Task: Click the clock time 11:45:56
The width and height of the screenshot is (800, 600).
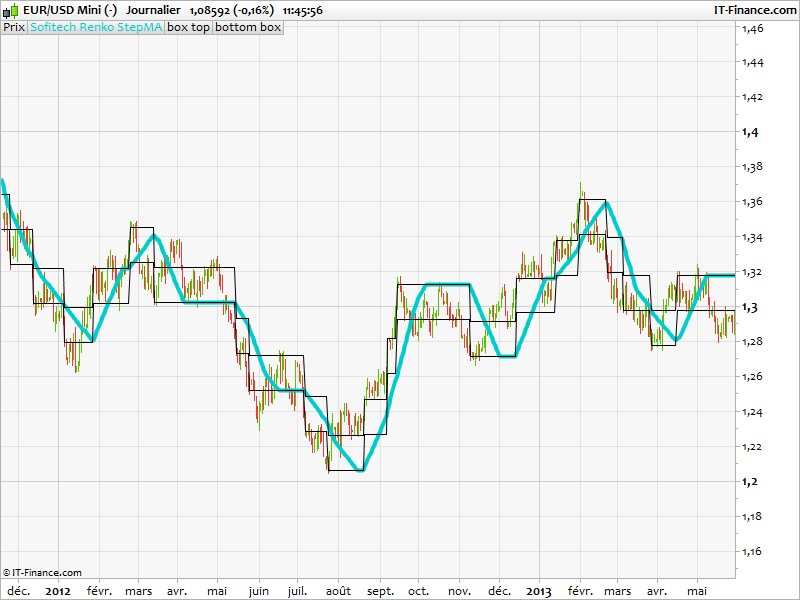Action: (x=302, y=10)
